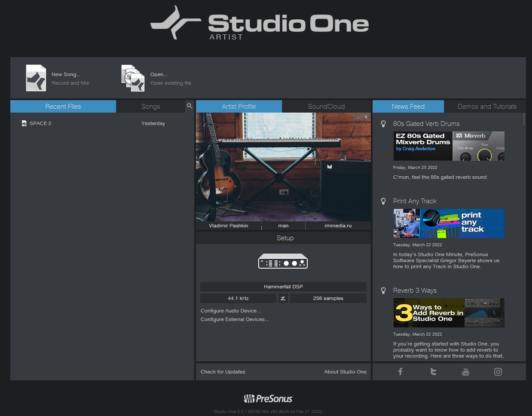The width and height of the screenshot is (532, 416).
Task: Open the 44.1 kHz sample rate field
Action: coord(238,298)
